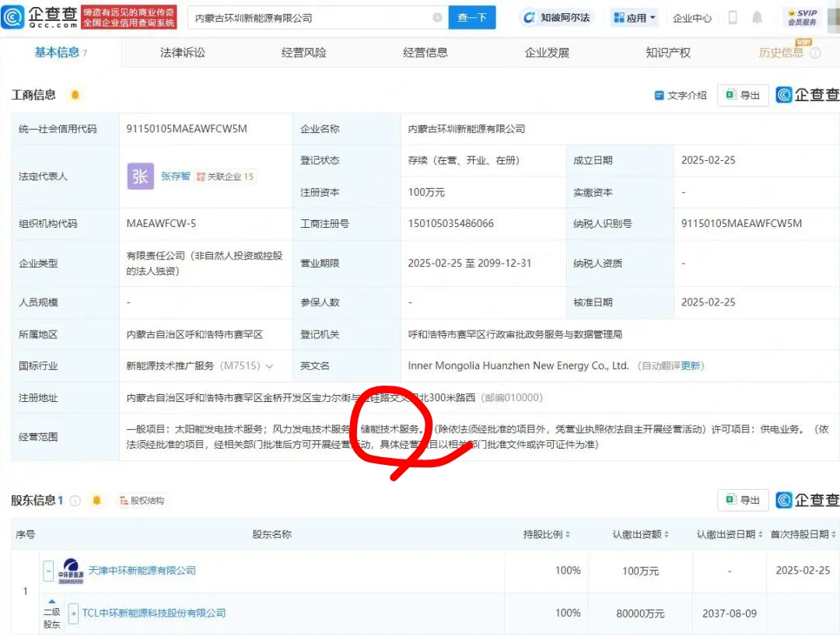This screenshot has width=840, height=636.
Task: Go to 企业中心
Action: click(x=692, y=18)
